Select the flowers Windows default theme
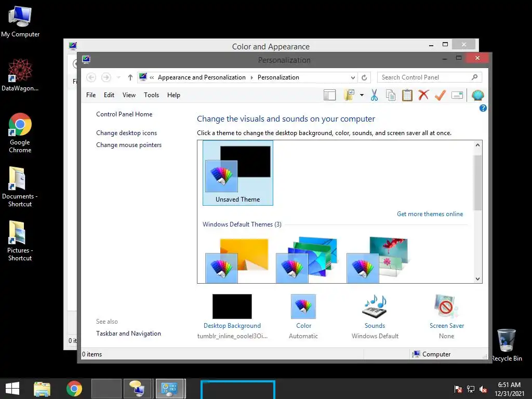The height and width of the screenshot is (399, 532). (378, 260)
